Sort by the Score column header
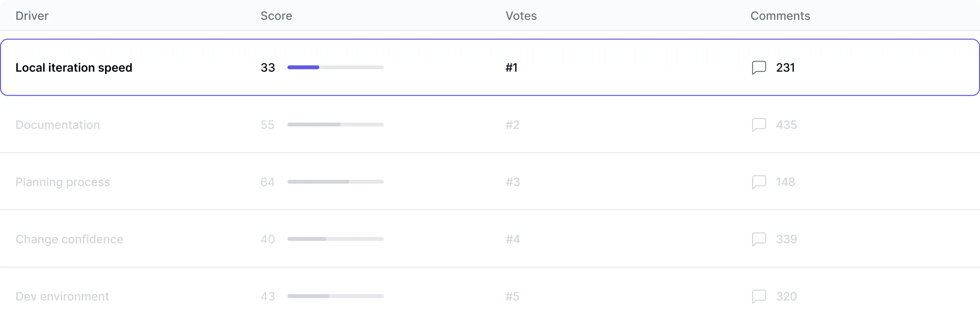 276,15
